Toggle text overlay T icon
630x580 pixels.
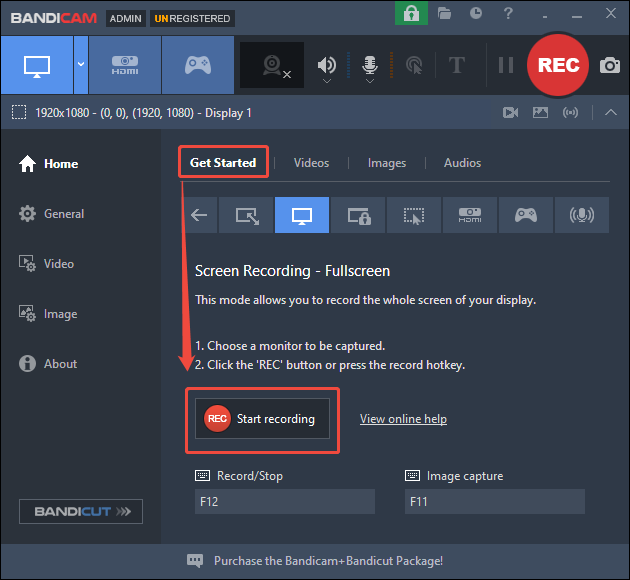tap(457, 65)
